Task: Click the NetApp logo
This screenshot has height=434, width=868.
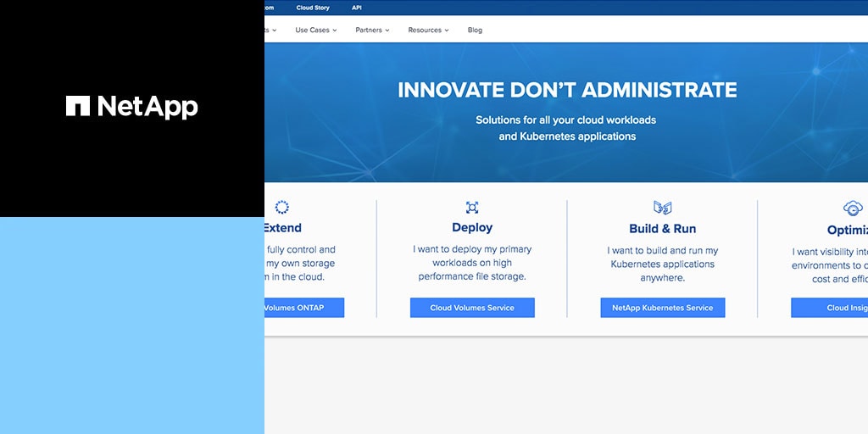Action: 131,107
